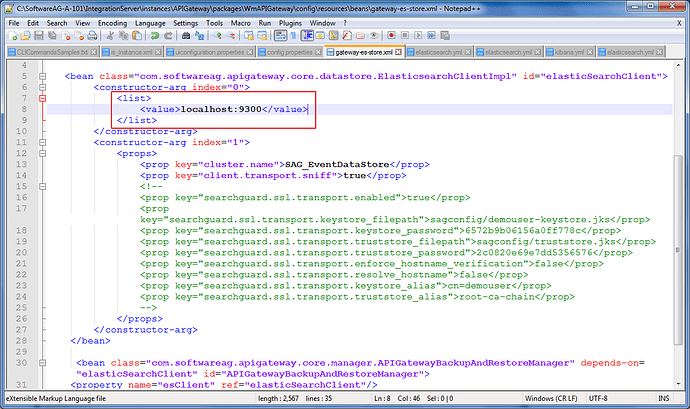Collapse fold marker on line 11
Image resolution: width=690 pixels, height=409 pixels.
(x=42, y=142)
